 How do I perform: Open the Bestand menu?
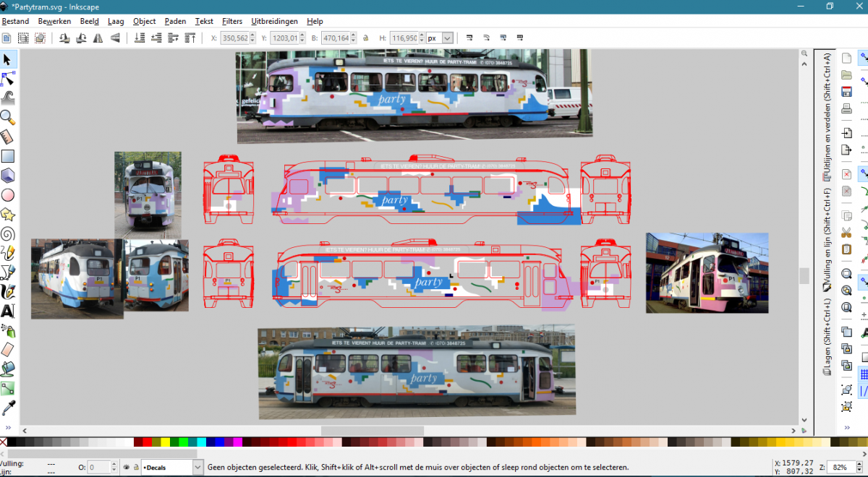[15, 21]
